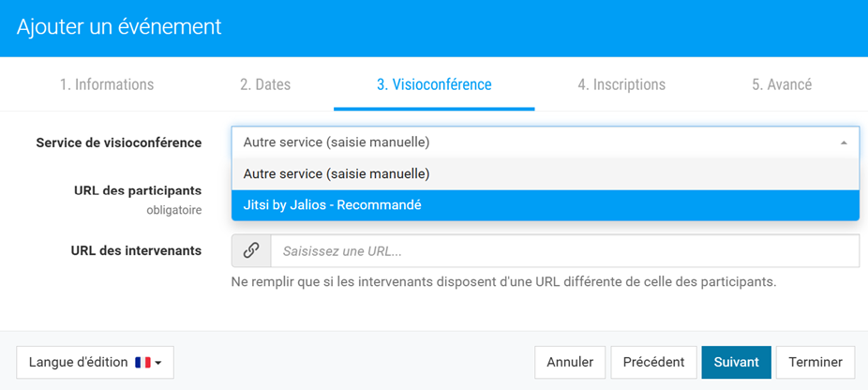Go back with the Précédent button

click(x=653, y=363)
